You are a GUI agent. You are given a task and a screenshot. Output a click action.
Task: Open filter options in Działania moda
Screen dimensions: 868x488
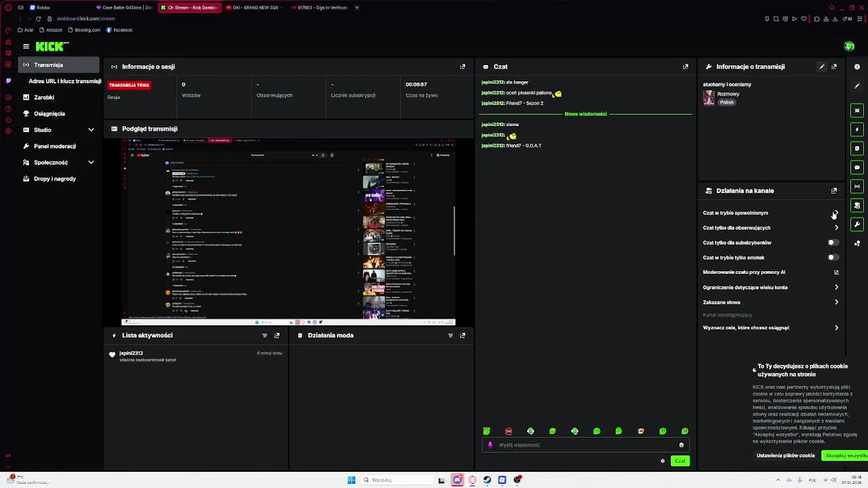point(450,335)
